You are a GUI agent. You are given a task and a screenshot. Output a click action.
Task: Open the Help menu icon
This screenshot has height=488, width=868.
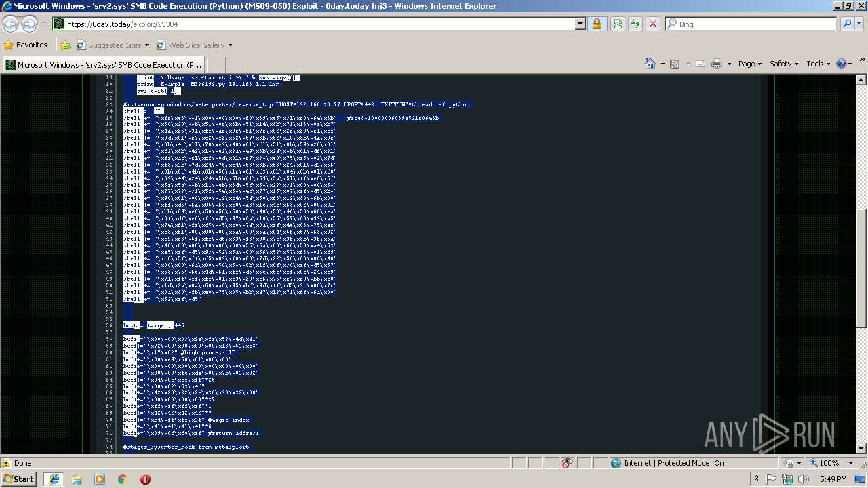[x=844, y=64]
